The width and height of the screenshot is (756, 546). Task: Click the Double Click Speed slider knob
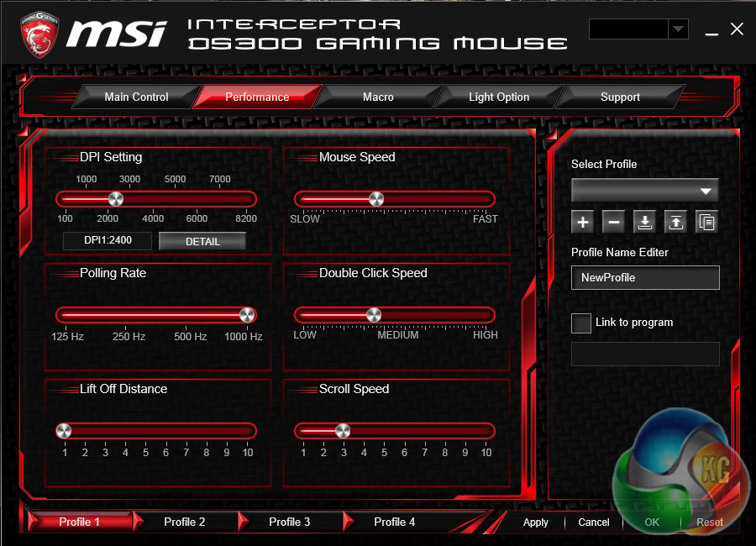[374, 315]
